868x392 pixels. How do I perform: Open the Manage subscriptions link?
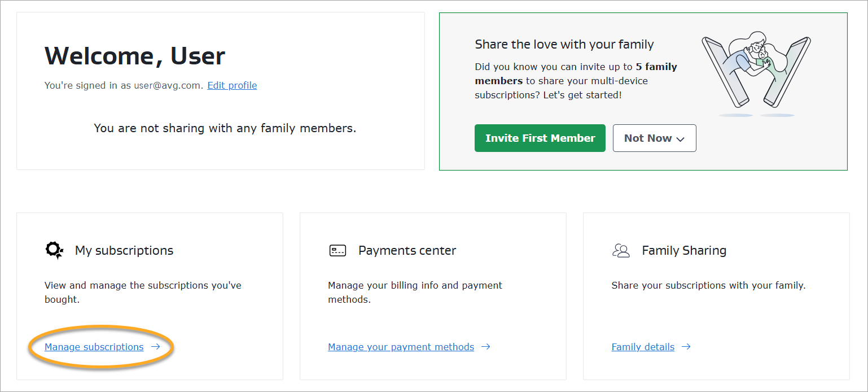pyautogui.click(x=94, y=347)
